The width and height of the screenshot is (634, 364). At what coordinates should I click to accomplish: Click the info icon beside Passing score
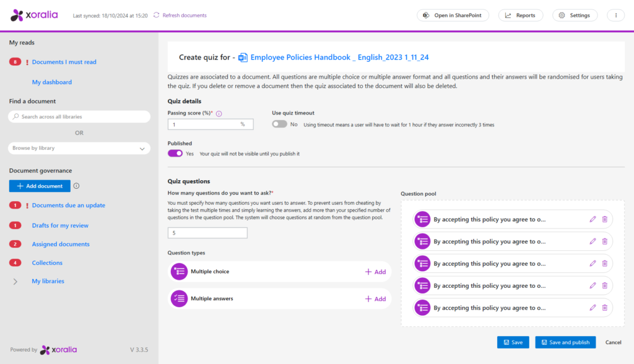(219, 113)
